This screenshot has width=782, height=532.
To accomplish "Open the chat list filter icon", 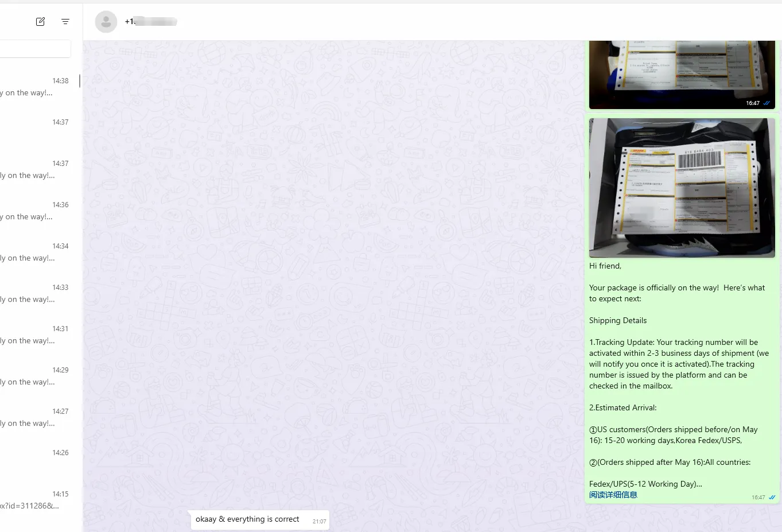I will [x=65, y=21].
